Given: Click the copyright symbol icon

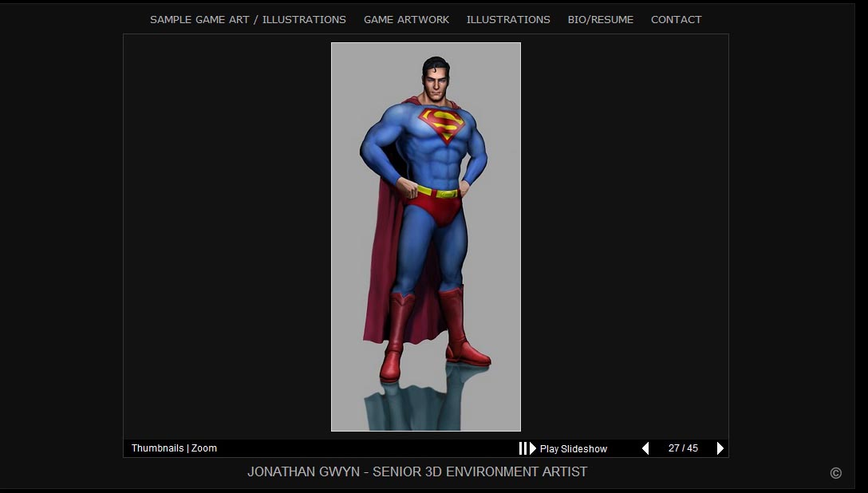Looking at the screenshot, I should click(x=835, y=473).
